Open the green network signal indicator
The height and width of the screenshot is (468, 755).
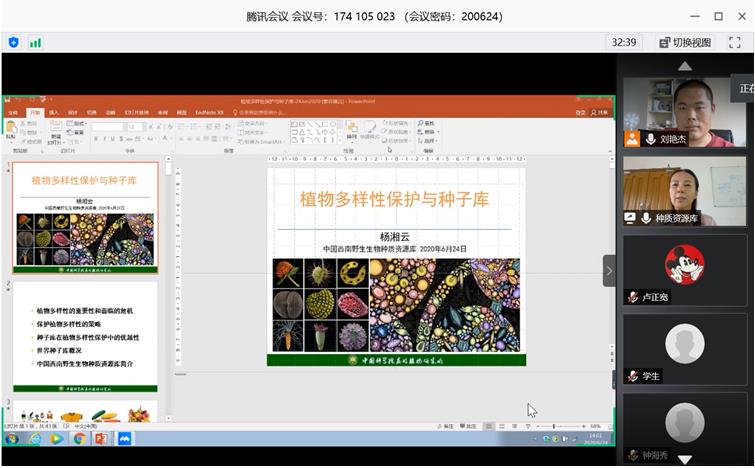[x=36, y=42]
